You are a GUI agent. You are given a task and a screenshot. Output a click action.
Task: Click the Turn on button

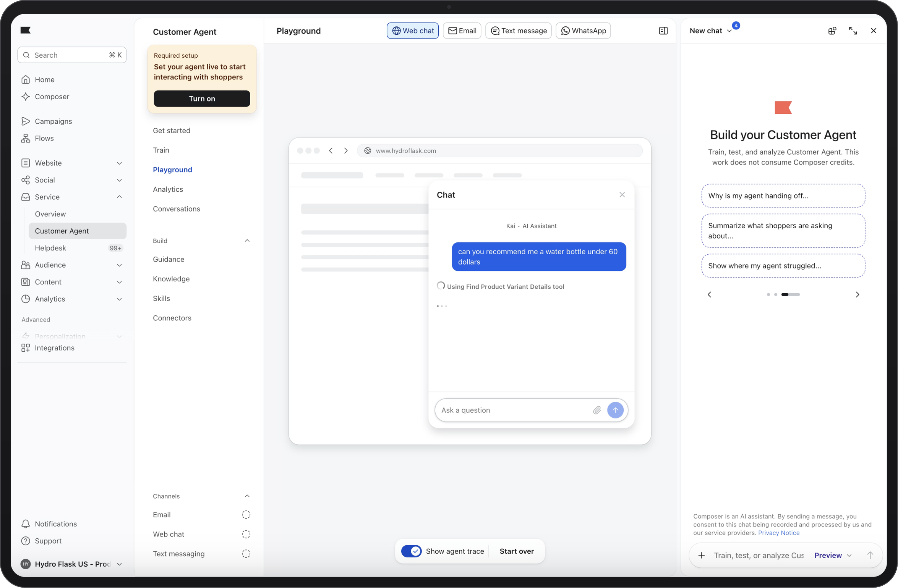pyautogui.click(x=202, y=99)
